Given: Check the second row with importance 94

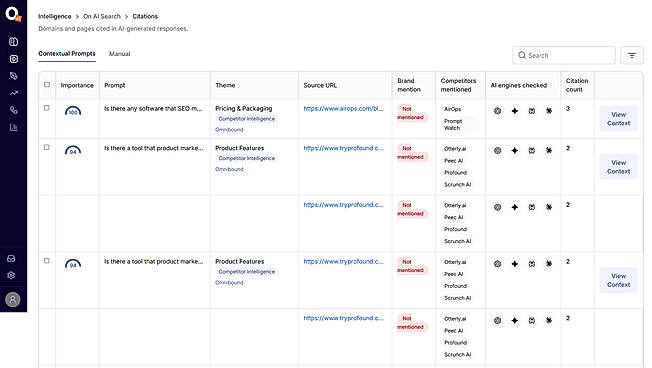Looking at the screenshot, I should pos(47,261).
